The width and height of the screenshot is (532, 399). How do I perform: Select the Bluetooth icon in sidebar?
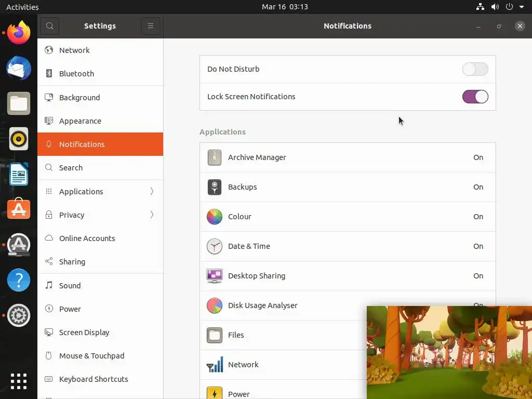coord(49,74)
